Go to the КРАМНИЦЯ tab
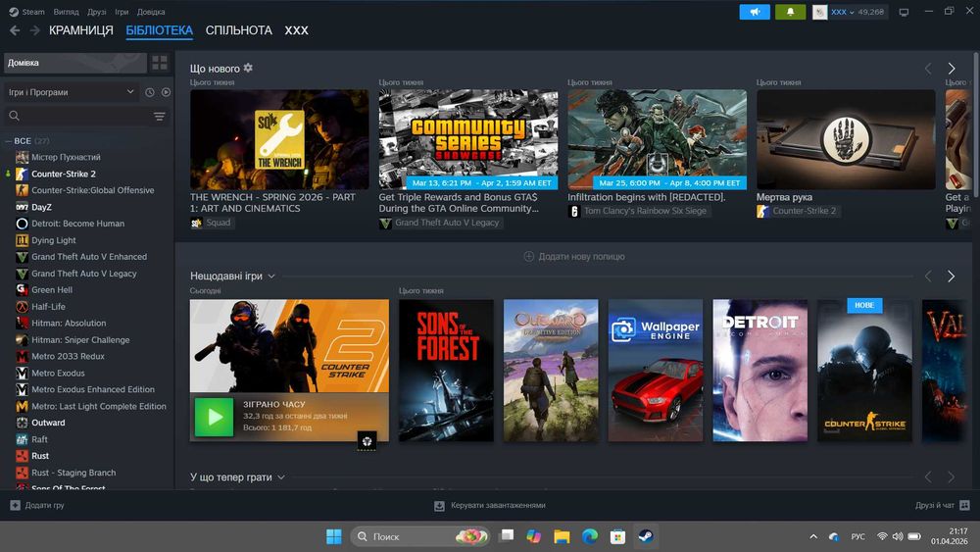The height and width of the screenshot is (552, 980). click(x=81, y=30)
